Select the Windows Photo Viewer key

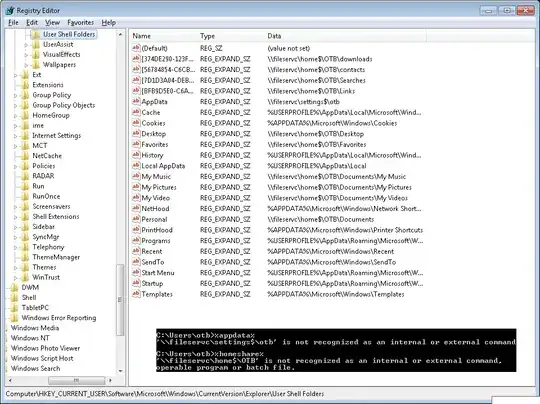click(x=45, y=348)
